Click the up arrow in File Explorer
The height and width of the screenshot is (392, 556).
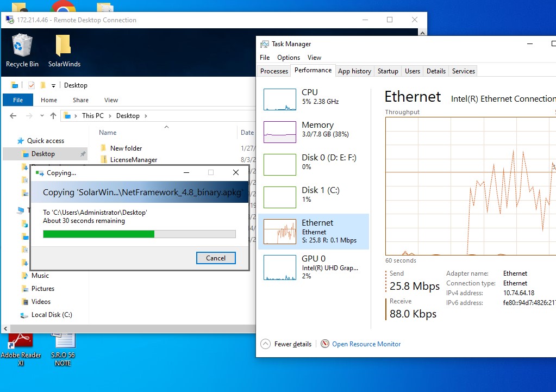pyautogui.click(x=53, y=116)
